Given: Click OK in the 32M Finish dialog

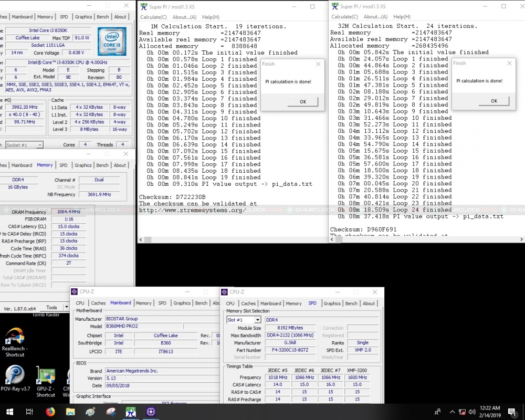Looking at the screenshot, I should 494,101.
